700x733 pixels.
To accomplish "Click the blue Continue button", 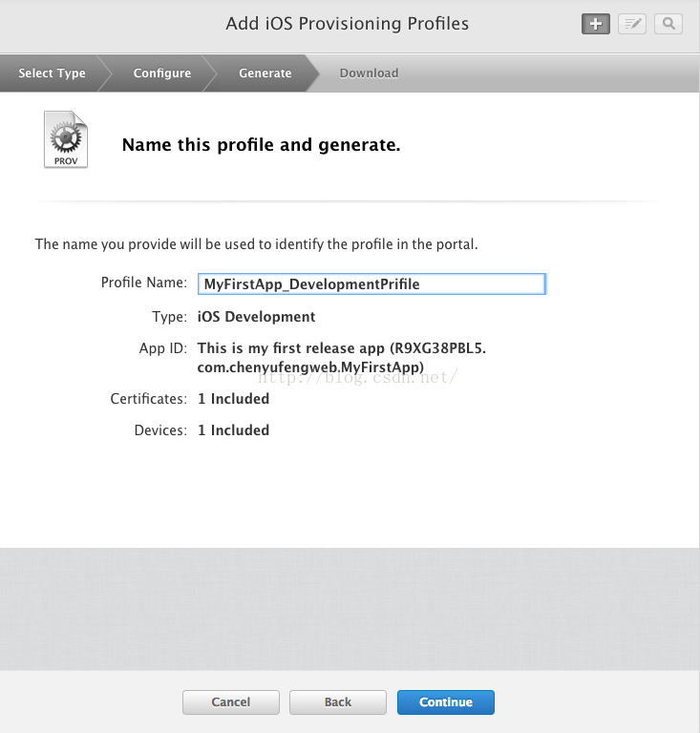I will [x=446, y=702].
